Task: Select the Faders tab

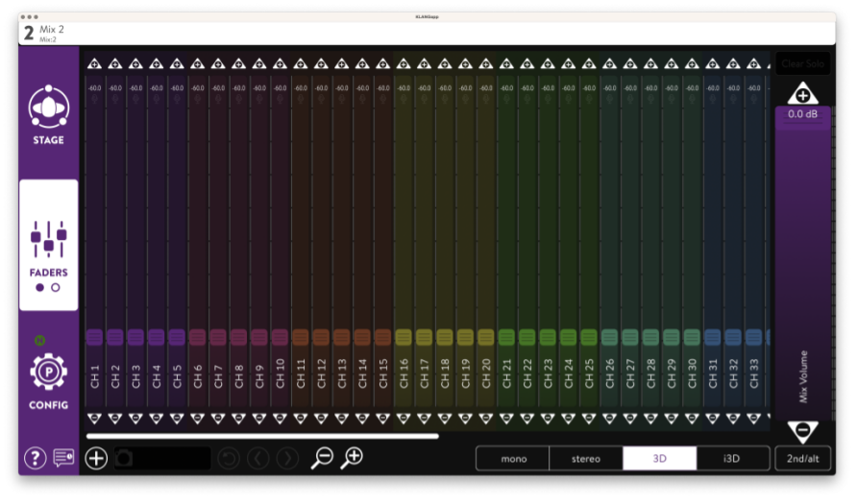Action: tap(48, 245)
